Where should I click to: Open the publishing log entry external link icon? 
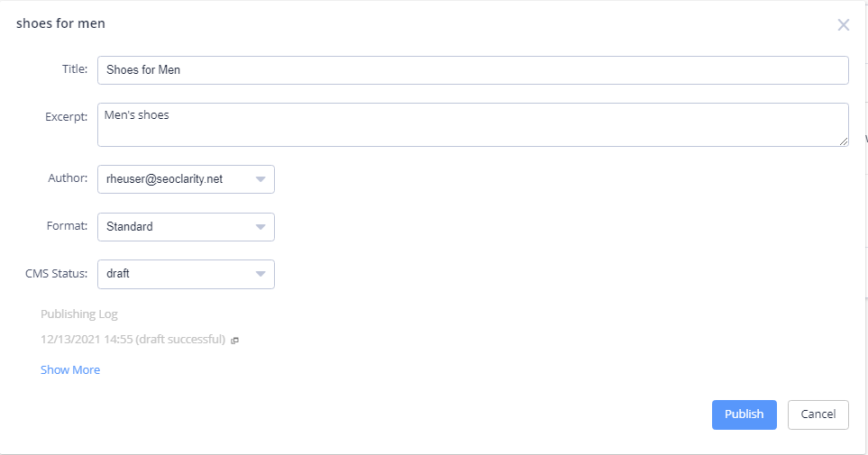pos(234,341)
